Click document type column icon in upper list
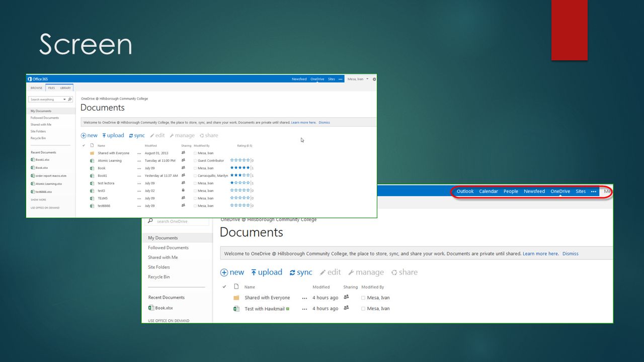The image size is (644, 362). coord(92,146)
